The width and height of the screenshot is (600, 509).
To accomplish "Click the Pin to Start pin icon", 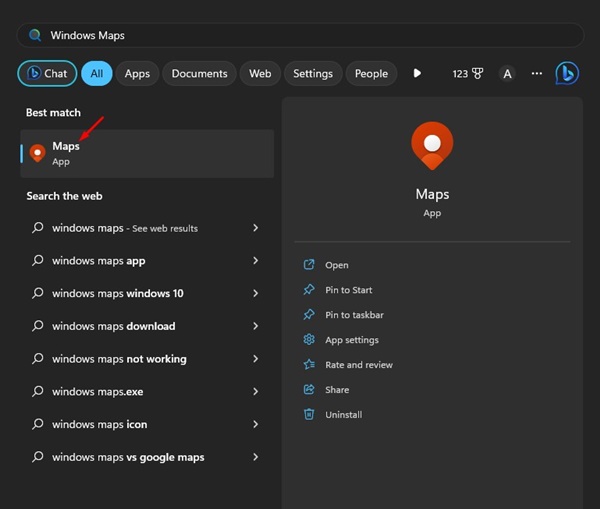I will pyautogui.click(x=309, y=290).
